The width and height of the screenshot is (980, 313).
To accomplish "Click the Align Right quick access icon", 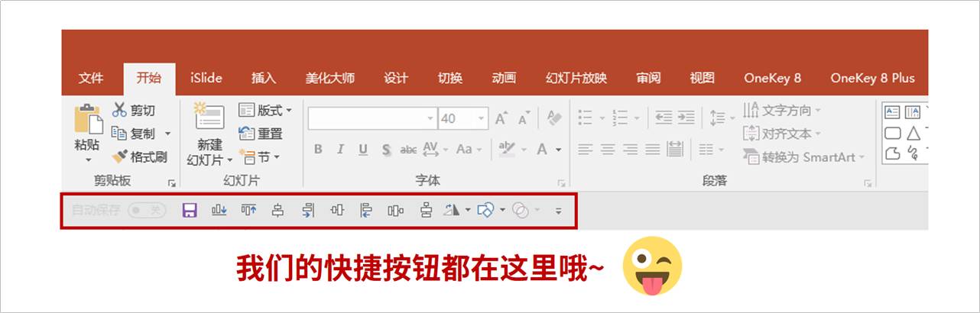I will pyautogui.click(x=307, y=210).
